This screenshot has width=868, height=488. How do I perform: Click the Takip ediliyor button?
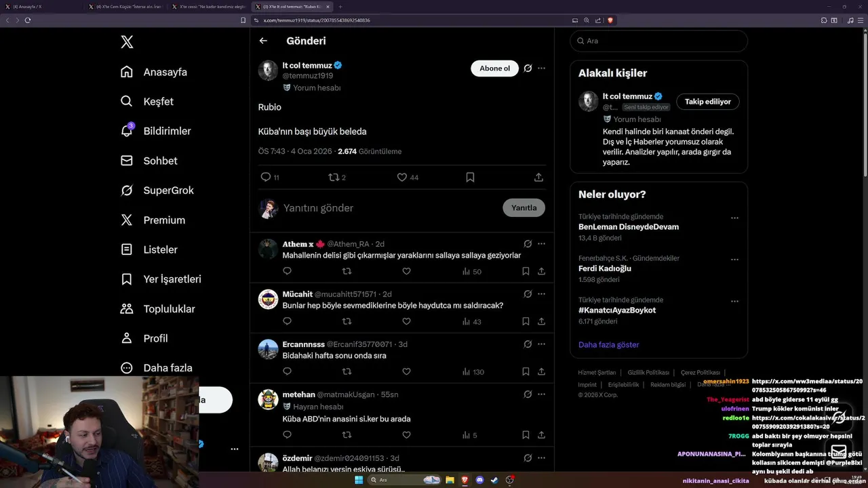tap(707, 102)
